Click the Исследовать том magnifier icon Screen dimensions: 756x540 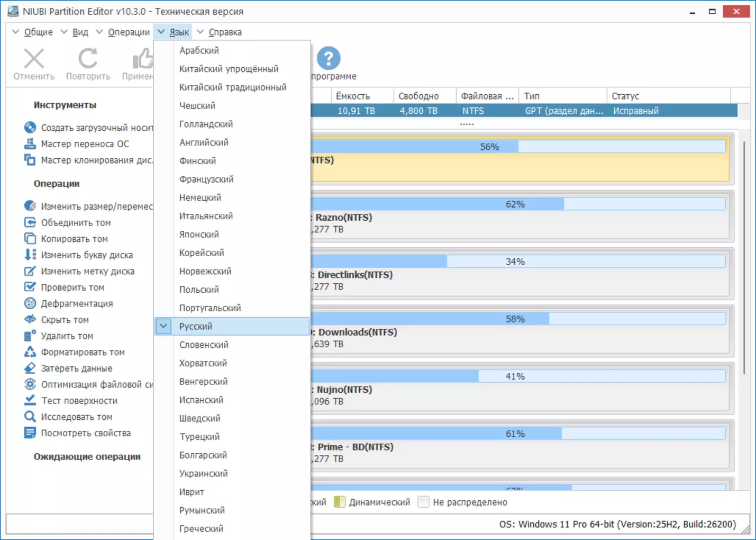coord(30,417)
